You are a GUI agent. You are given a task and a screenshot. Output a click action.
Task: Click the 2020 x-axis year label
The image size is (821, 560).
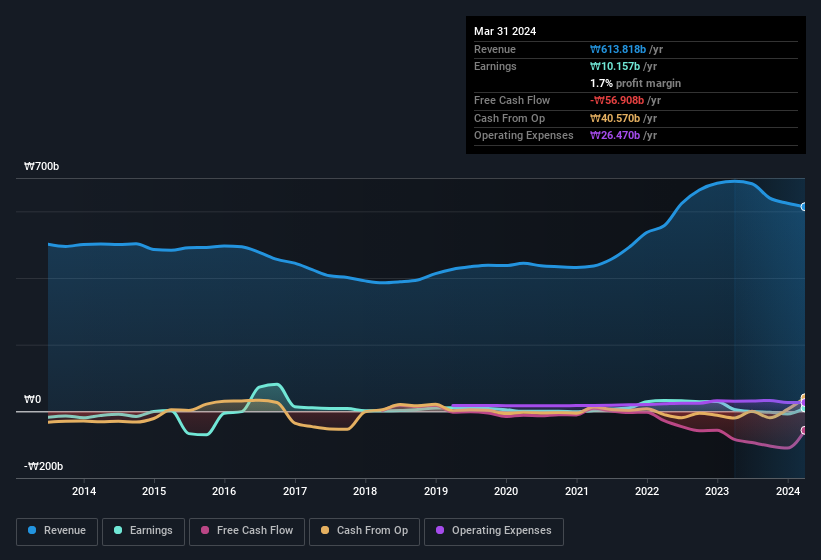coord(506,491)
